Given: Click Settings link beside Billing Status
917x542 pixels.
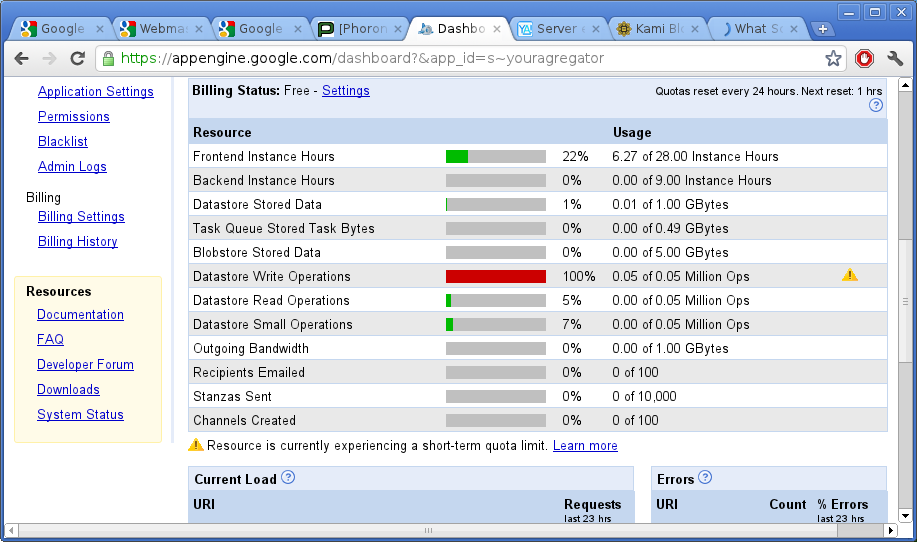Looking at the screenshot, I should click(346, 91).
